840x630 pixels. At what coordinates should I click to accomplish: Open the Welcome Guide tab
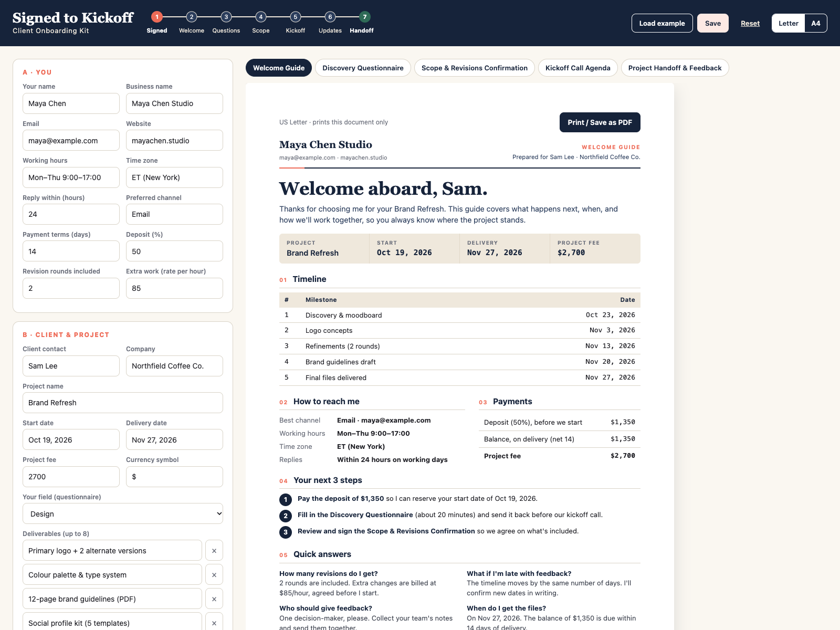279,68
